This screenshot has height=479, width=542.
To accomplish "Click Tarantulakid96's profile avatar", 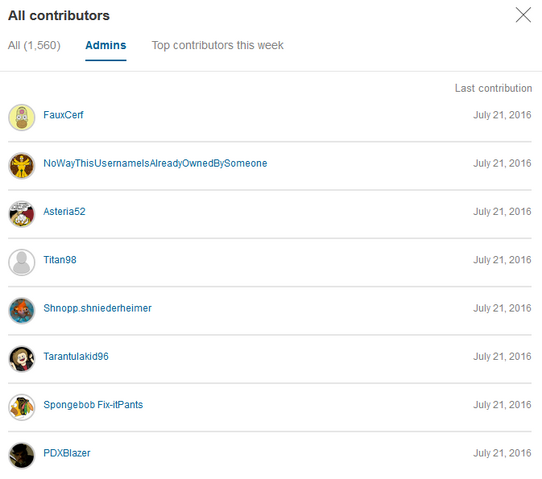I will click(21, 359).
